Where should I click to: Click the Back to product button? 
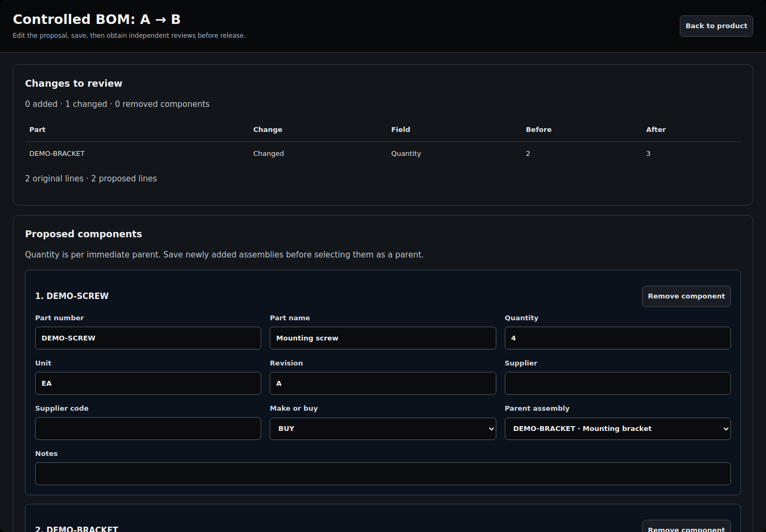(x=716, y=26)
